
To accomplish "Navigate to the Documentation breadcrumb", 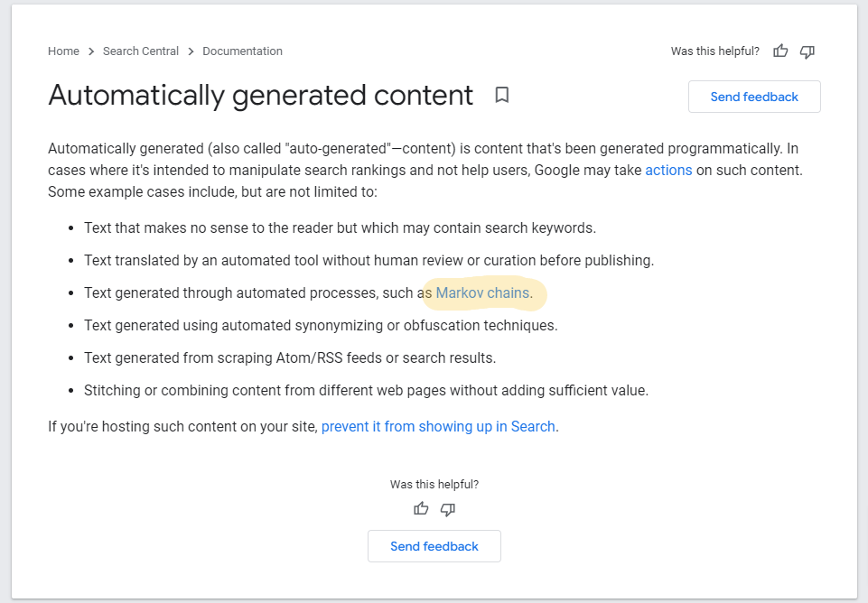I will point(242,51).
